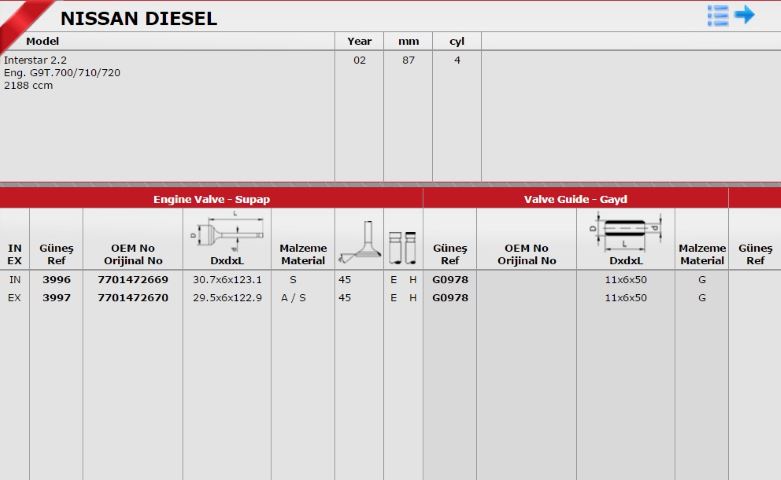Click seat angle 45 in EX row
781x480 pixels.
point(345,297)
